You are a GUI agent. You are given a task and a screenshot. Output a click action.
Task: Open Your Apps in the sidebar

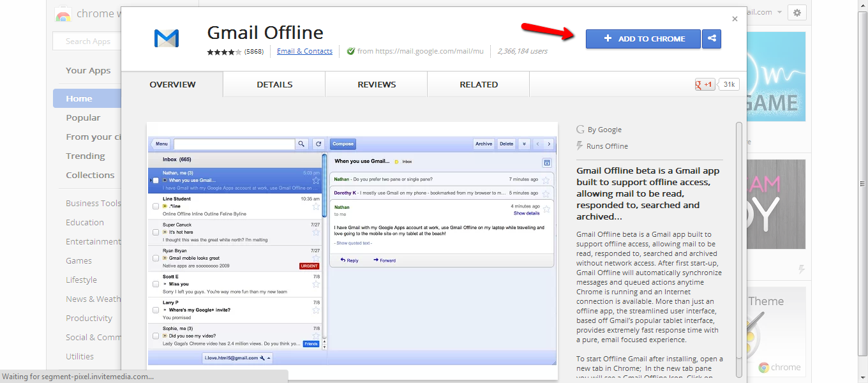88,70
